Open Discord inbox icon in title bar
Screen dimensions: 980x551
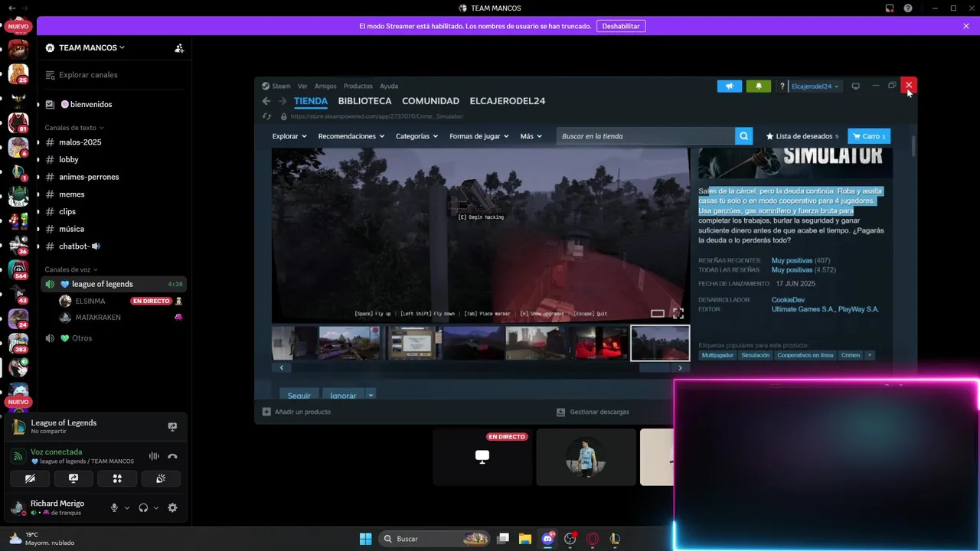890,8
